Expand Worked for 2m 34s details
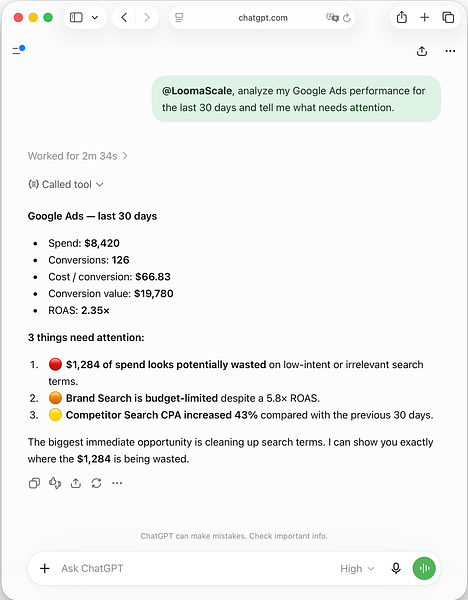Image resolution: width=468 pixels, height=600 pixels. tap(78, 156)
